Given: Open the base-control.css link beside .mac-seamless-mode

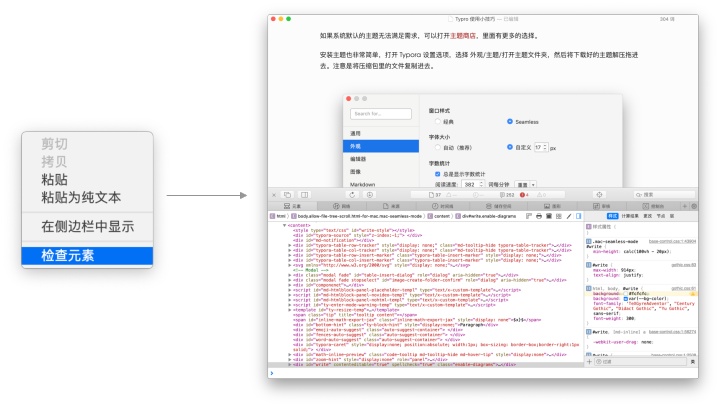Looking at the screenshot, I should click(x=672, y=241).
